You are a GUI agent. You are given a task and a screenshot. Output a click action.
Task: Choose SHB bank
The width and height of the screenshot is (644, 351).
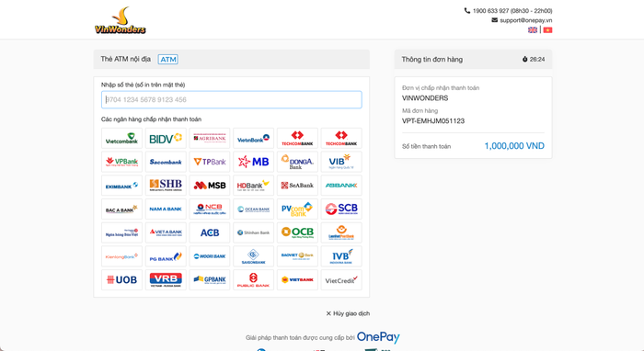(166, 186)
